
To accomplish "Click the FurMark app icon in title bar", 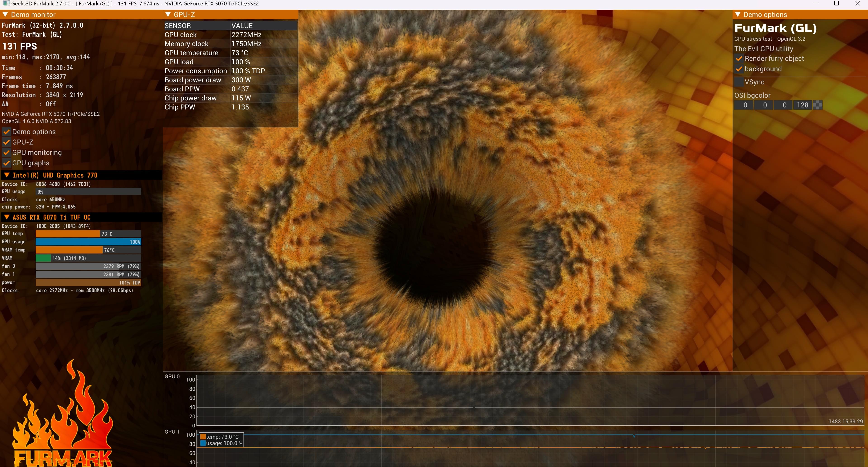I will tap(6, 4).
